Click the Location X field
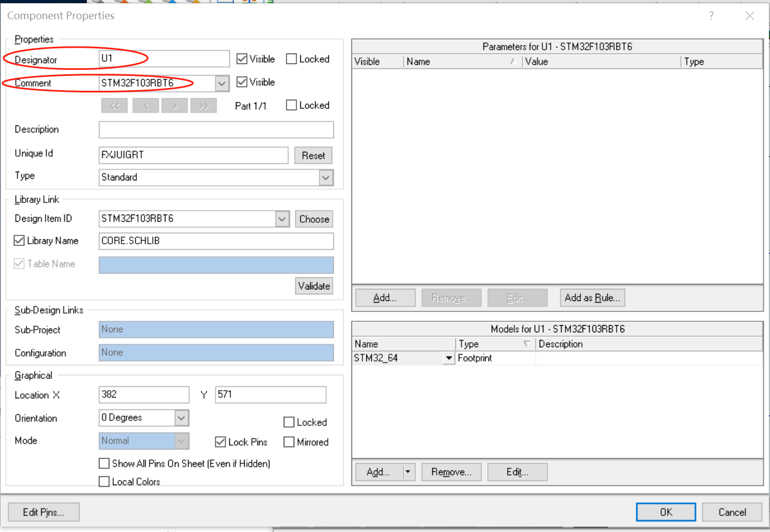Image resolution: width=770 pixels, height=532 pixels. [144, 394]
